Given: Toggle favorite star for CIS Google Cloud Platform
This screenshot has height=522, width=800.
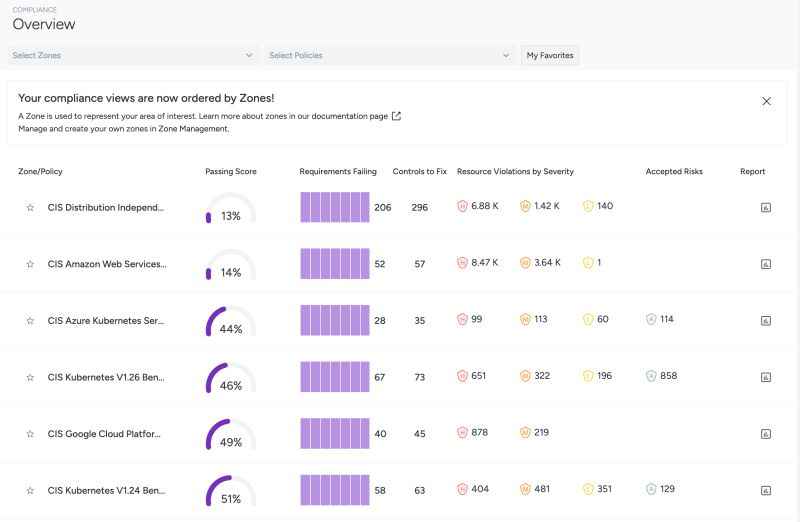Looking at the screenshot, I should click(x=30, y=434).
